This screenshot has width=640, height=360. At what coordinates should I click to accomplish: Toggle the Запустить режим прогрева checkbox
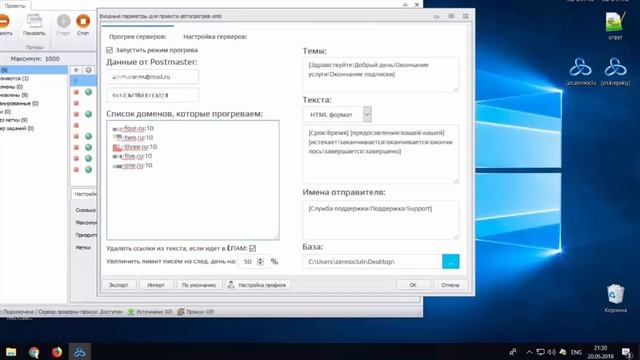(x=109, y=50)
